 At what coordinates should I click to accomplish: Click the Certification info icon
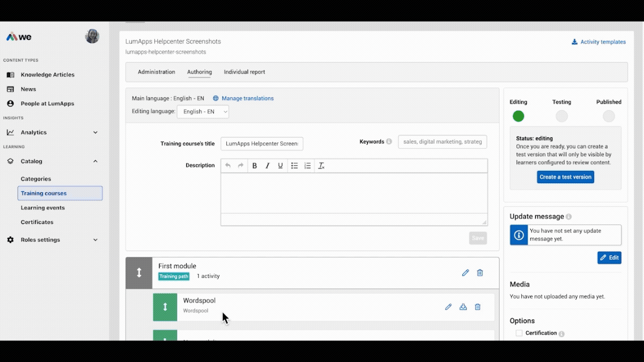coord(561,334)
